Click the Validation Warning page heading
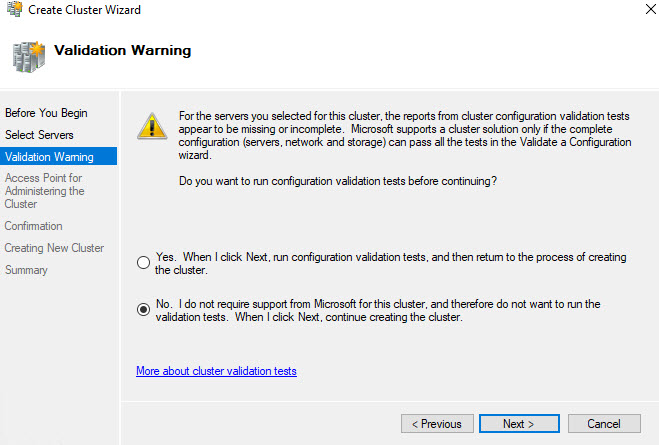Viewport: 659px width, 445px height. [122, 50]
